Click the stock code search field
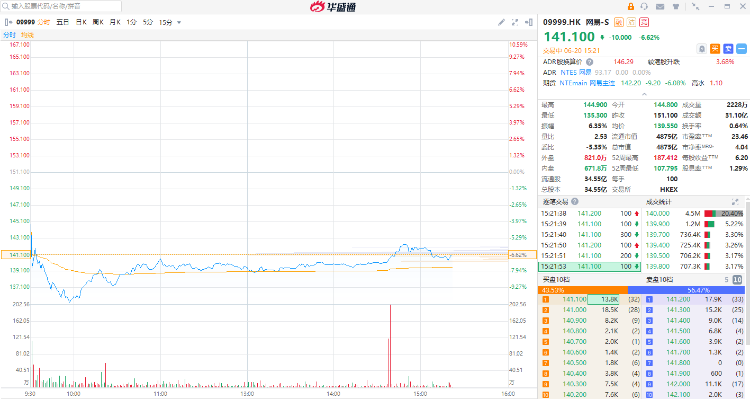The height and width of the screenshot is (399, 750). tap(61, 6)
